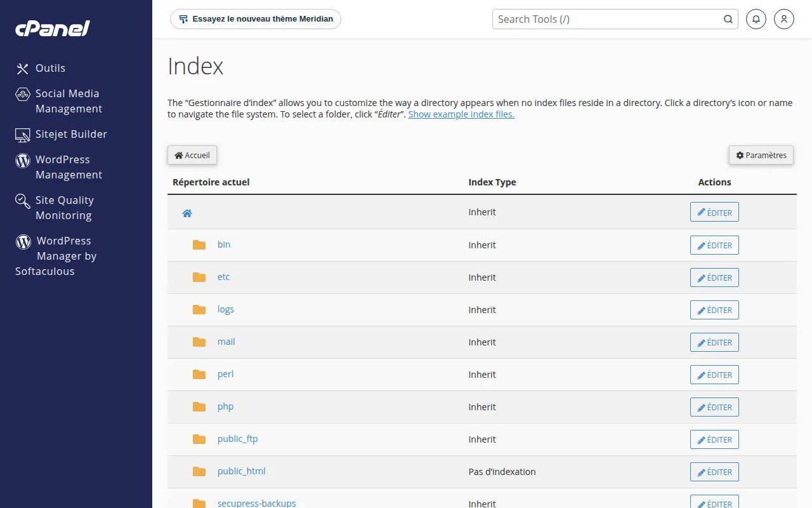Open the notifications bell icon
The image size is (812, 508).
756,19
